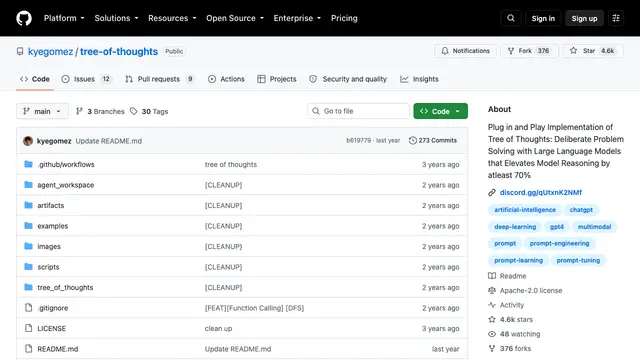The image size is (640, 360).
Task: Open the examples folder
Action: click(x=53, y=226)
